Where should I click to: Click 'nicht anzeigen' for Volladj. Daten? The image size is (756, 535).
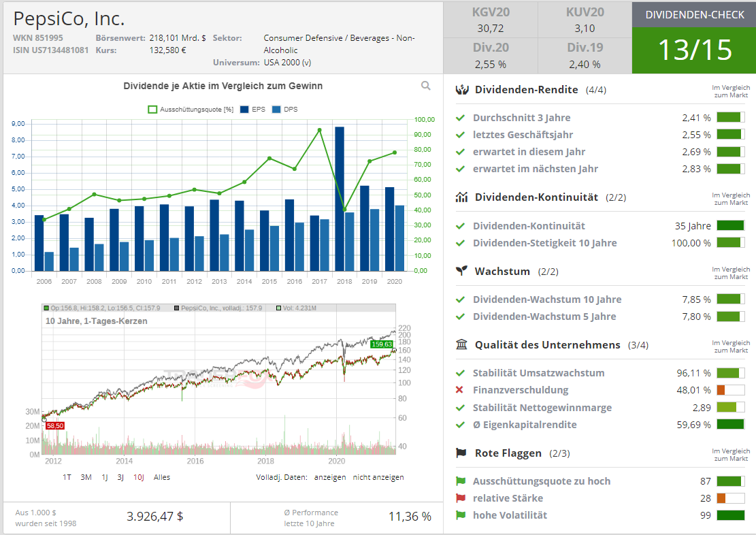378,477
